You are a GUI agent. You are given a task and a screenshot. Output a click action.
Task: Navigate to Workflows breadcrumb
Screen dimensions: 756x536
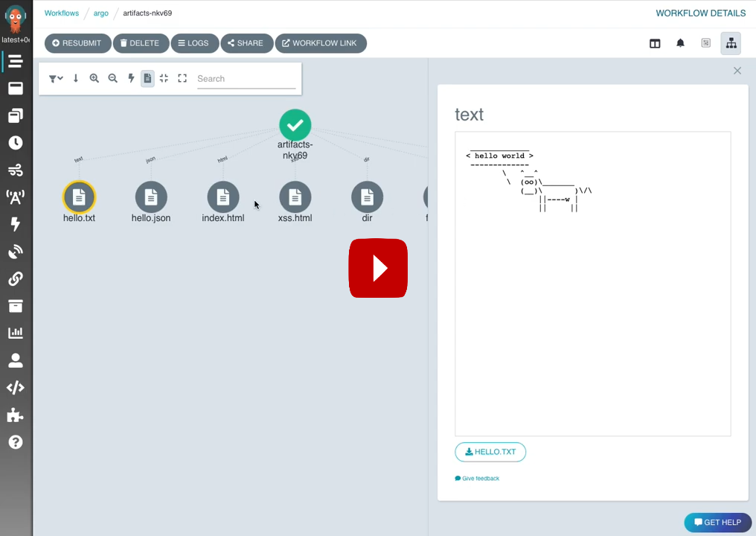point(61,13)
